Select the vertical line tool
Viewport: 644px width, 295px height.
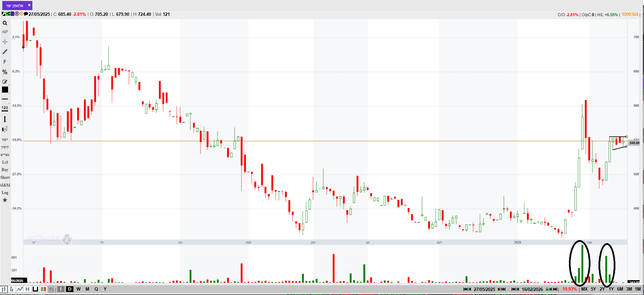(x=5, y=119)
